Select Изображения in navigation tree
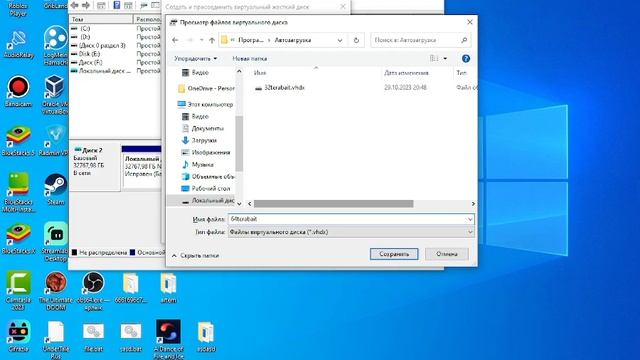The height and width of the screenshot is (360, 640). (206, 152)
